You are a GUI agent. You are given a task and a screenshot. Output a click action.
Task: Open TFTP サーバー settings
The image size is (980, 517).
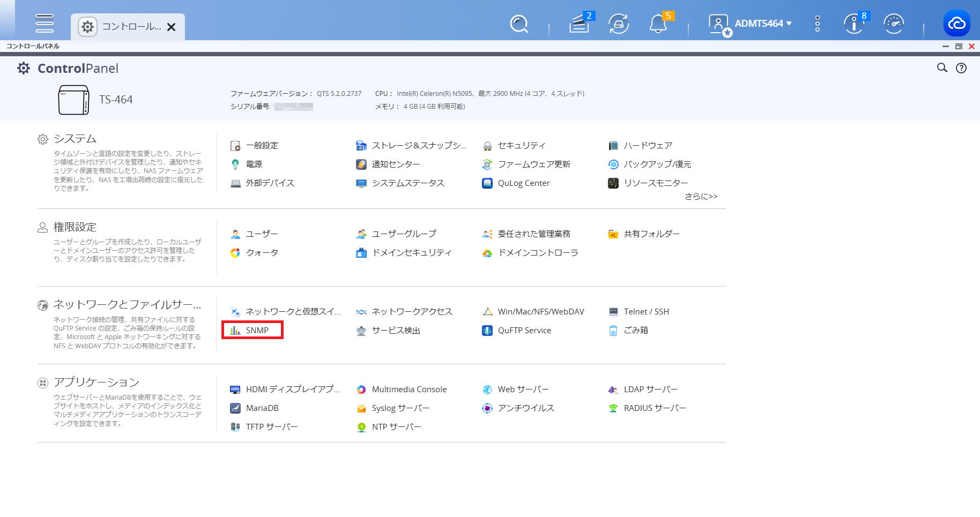point(264,427)
